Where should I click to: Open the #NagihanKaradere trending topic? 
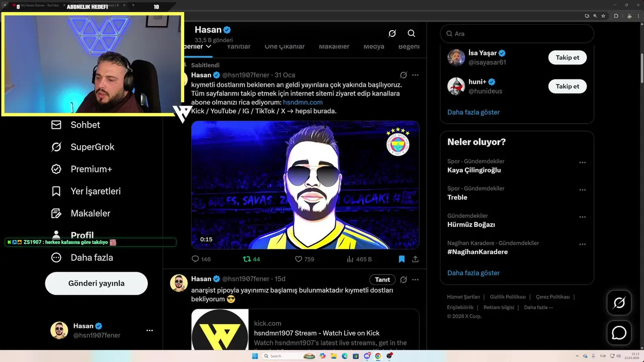[477, 251]
